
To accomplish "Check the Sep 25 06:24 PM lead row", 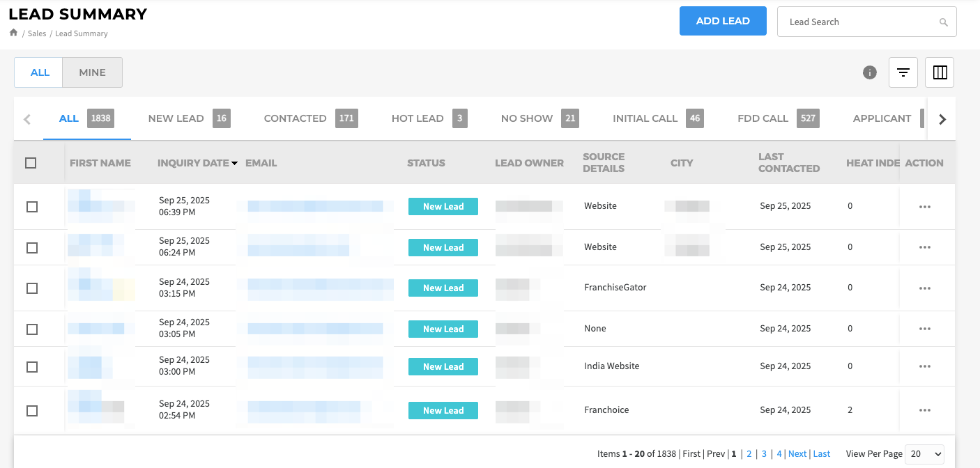I will point(32,247).
